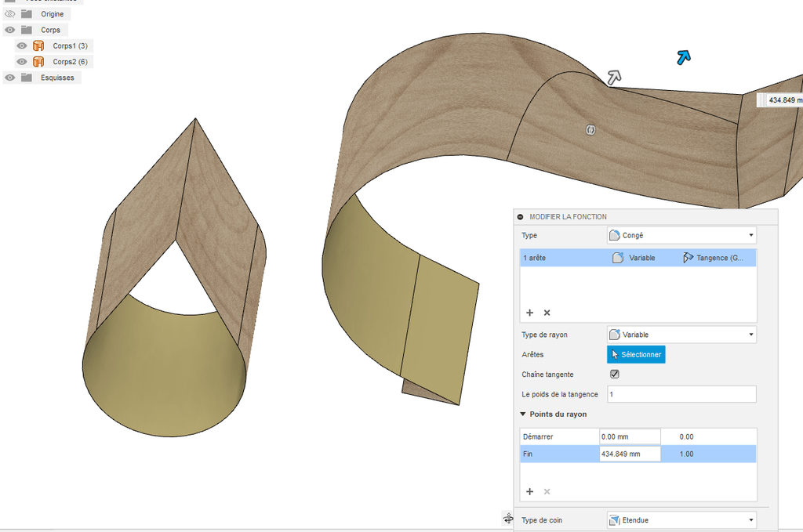Hide Corps1 (3) with its eye icon
Viewport: 803px width, 532px height.
(x=21, y=45)
